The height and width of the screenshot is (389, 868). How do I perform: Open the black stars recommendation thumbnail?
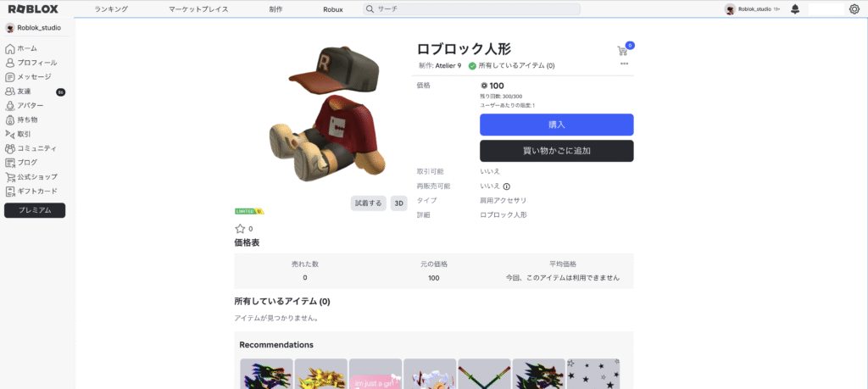(x=593, y=374)
